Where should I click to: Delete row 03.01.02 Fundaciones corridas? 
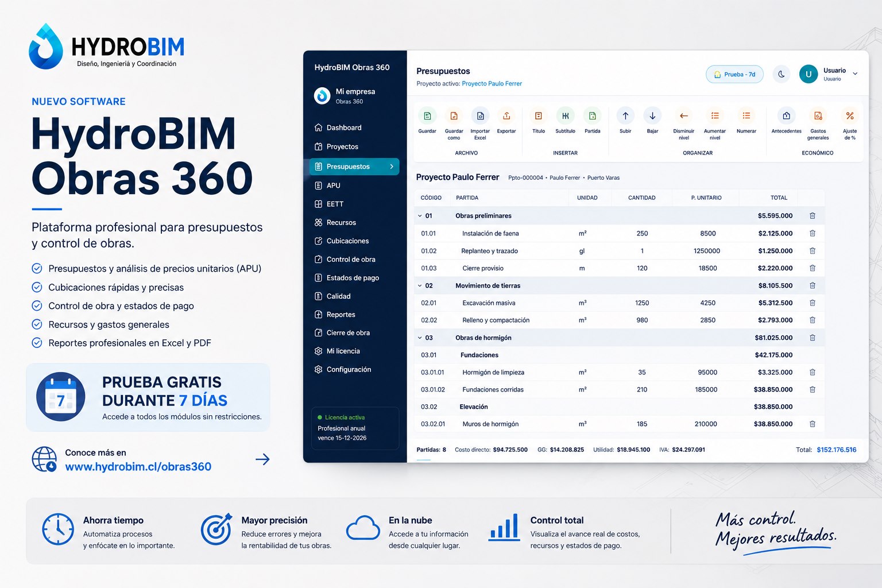click(813, 389)
